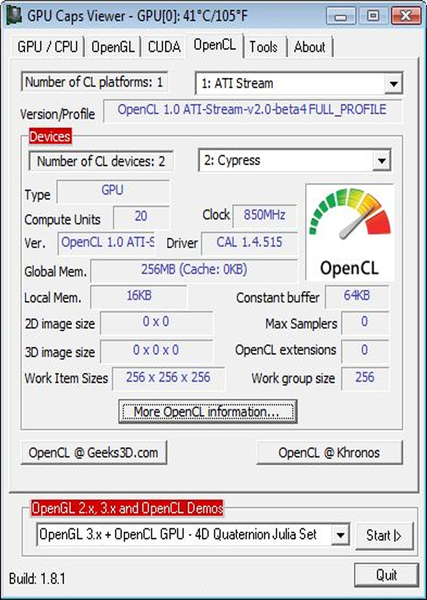The width and height of the screenshot is (427, 600).
Task: Minimize the GPU Caps Viewer window
Action: [342, 16]
